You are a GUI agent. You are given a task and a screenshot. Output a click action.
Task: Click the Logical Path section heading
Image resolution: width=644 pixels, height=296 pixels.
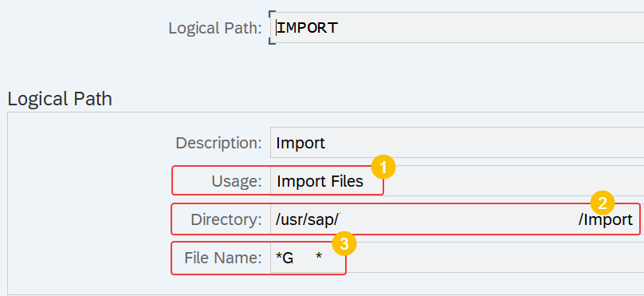60,99
